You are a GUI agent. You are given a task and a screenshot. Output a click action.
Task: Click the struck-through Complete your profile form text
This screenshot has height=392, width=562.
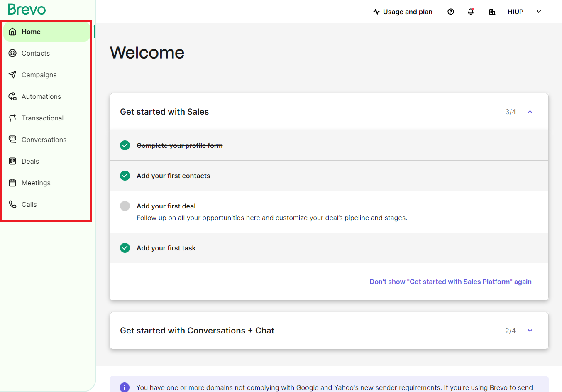179,145
